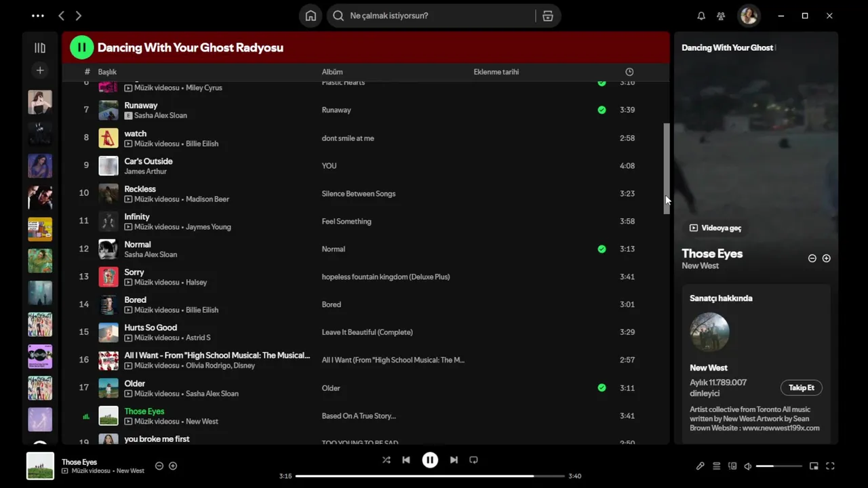Toggle the saved checkmark for Older
The height and width of the screenshot is (488, 868).
(x=601, y=388)
